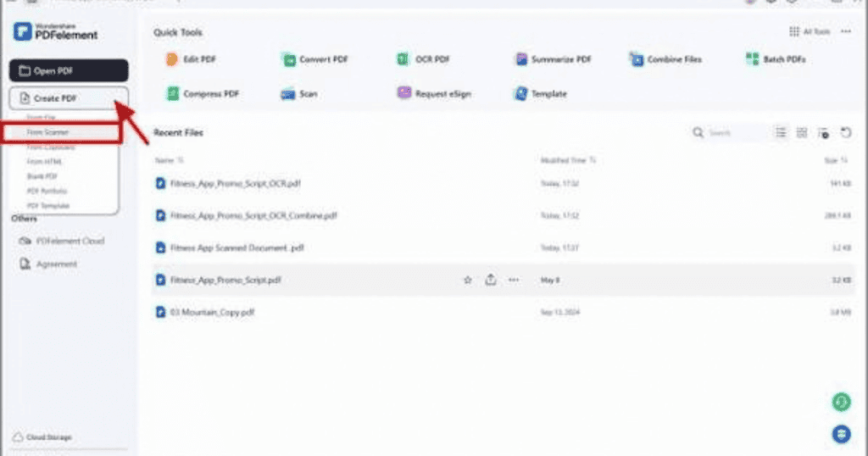Screen dimensions: 868x456
Task: Sort files by Size column
Action: pyautogui.click(x=836, y=160)
